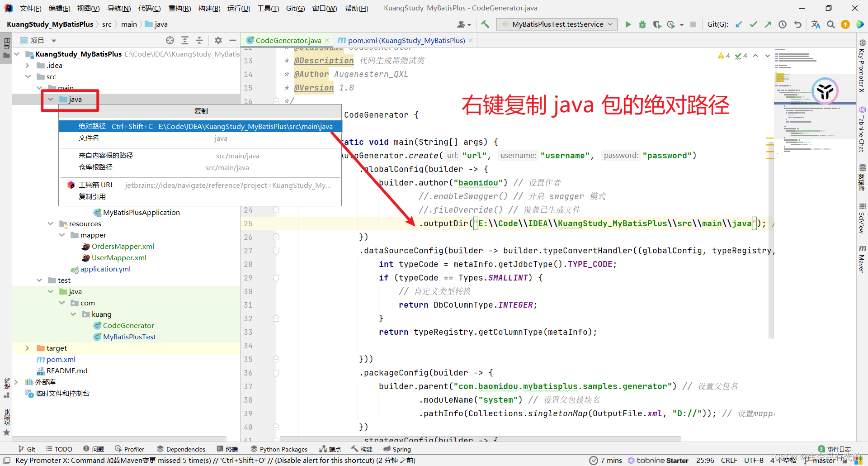Open Maven tool window on right strip
This screenshot has height=466, width=868.
point(862,260)
